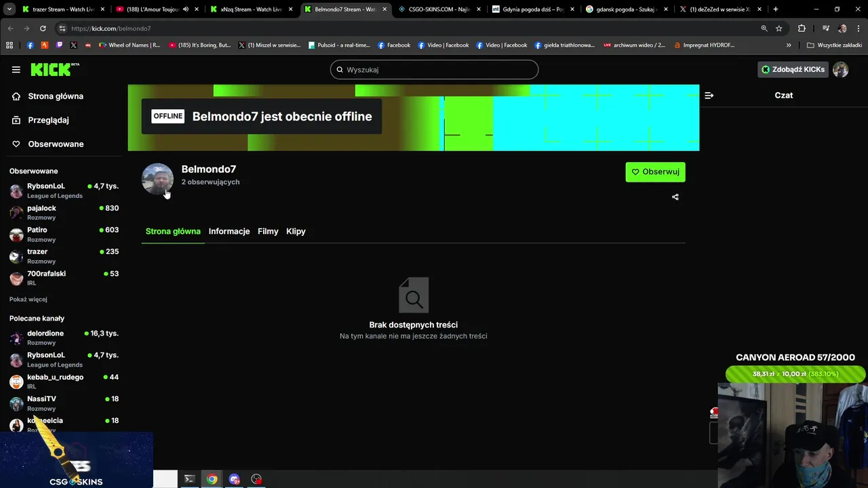
Task: Open the media control icon in browser toolbar
Action: point(825,28)
